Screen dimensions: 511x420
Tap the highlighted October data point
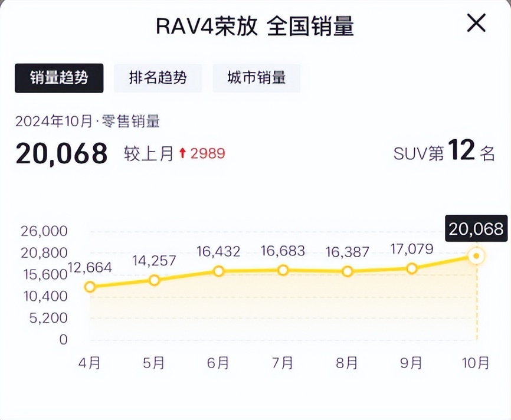(x=476, y=256)
